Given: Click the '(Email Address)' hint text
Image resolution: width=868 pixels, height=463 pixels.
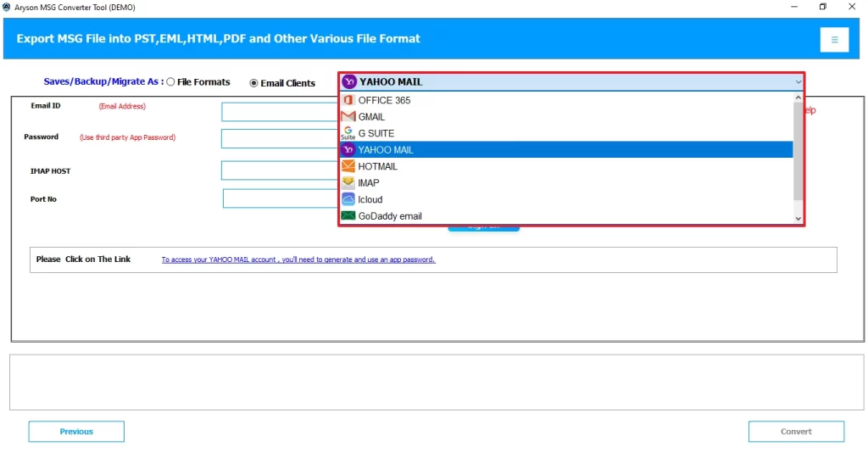Looking at the screenshot, I should 122,106.
